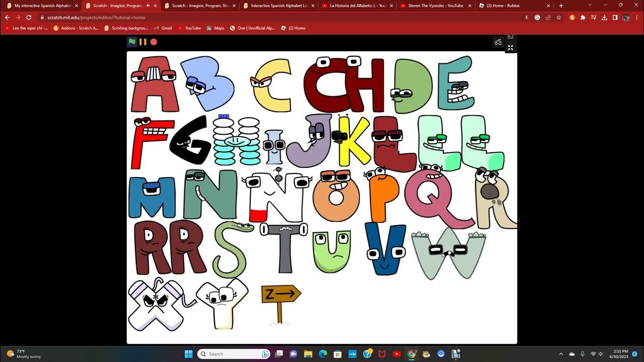Click the blue letter V sprite
Viewport: 644px width, 362px height.
(385, 249)
